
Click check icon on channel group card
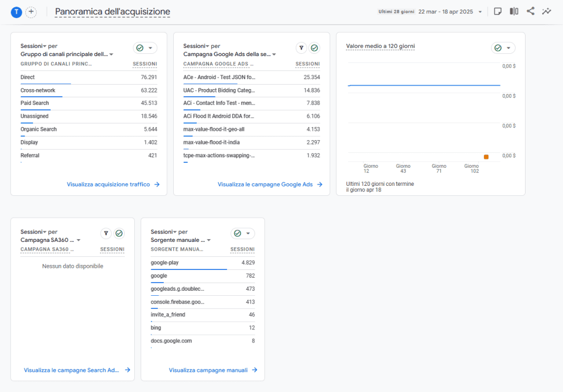click(x=140, y=48)
